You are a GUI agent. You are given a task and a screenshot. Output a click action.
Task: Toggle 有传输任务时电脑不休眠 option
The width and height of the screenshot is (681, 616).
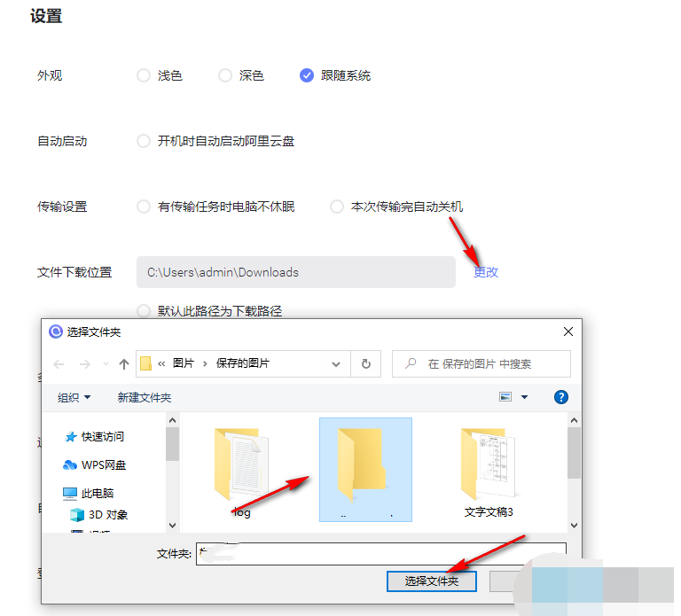(144, 207)
